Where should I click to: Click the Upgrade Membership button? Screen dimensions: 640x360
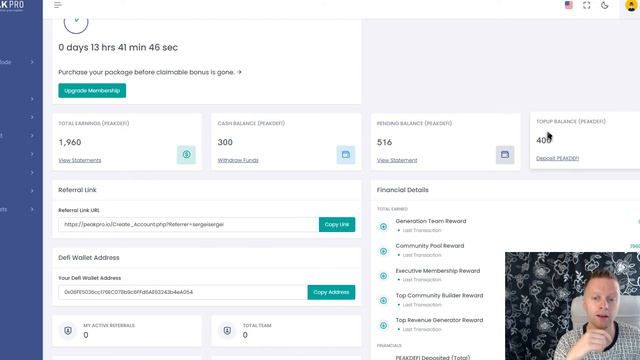(x=92, y=91)
